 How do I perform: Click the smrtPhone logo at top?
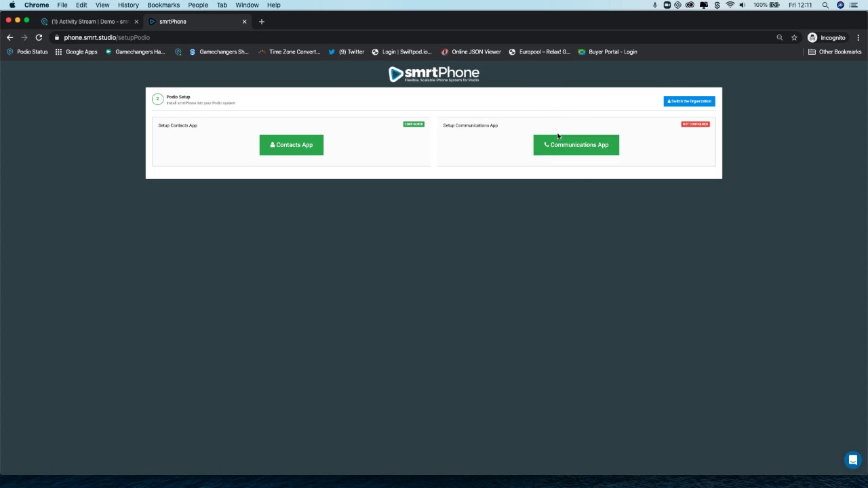(434, 74)
